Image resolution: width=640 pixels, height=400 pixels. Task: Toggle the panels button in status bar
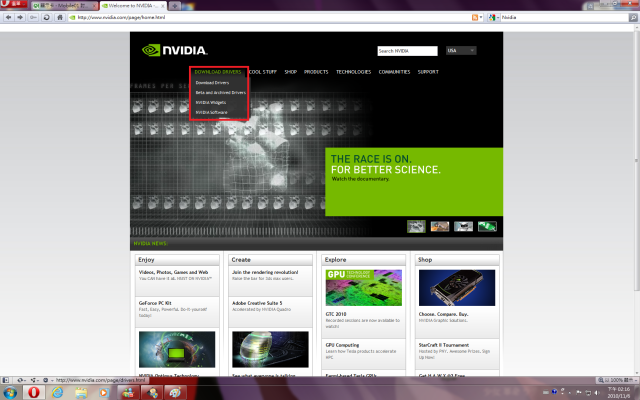(5, 380)
